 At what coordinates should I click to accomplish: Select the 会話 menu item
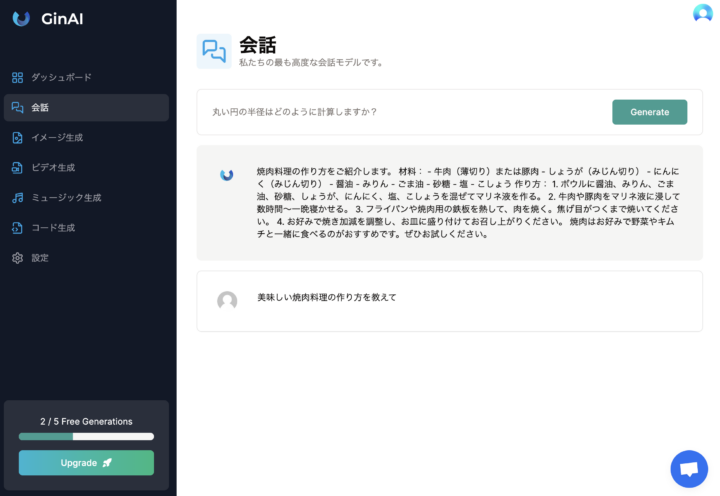point(86,107)
